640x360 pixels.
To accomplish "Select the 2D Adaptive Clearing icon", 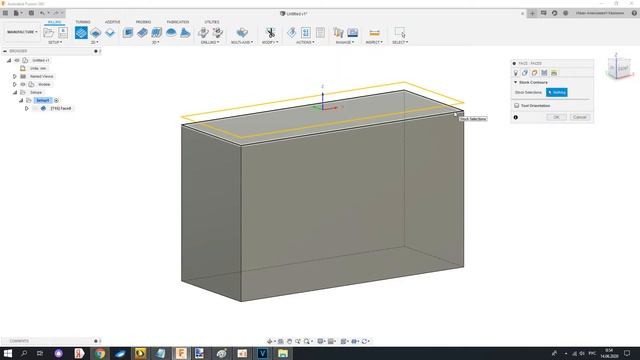I will 96,33.
